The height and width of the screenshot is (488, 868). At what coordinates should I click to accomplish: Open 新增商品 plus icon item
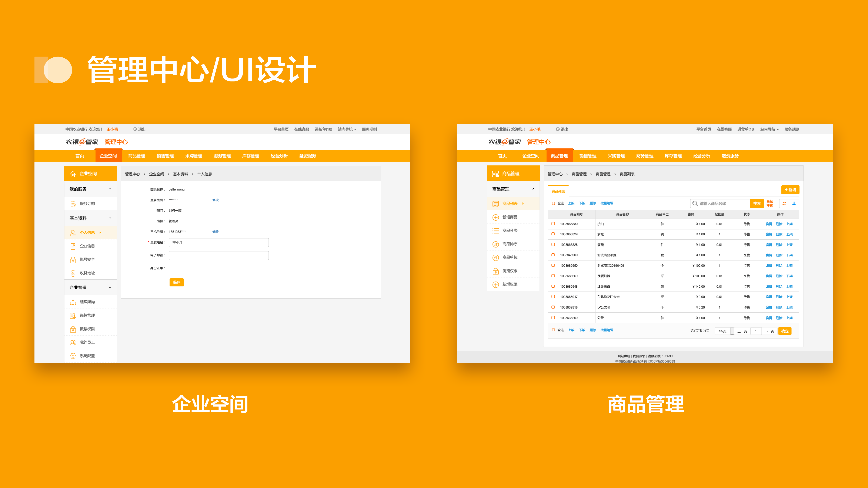click(496, 217)
